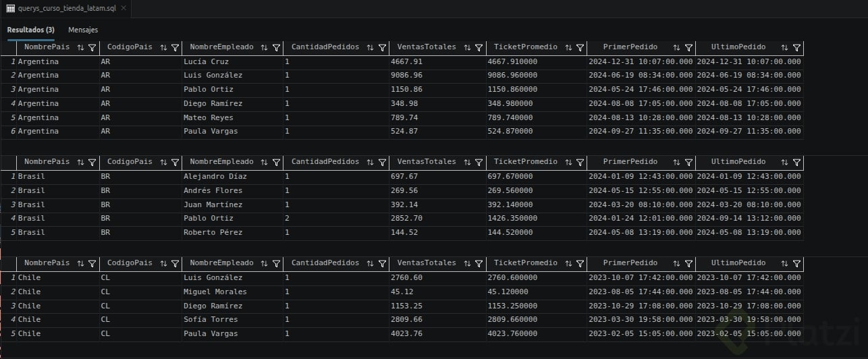Sort NombrePais column in Brasil grid
Image resolution: width=868 pixels, height=359 pixels.
click(81, 162)
